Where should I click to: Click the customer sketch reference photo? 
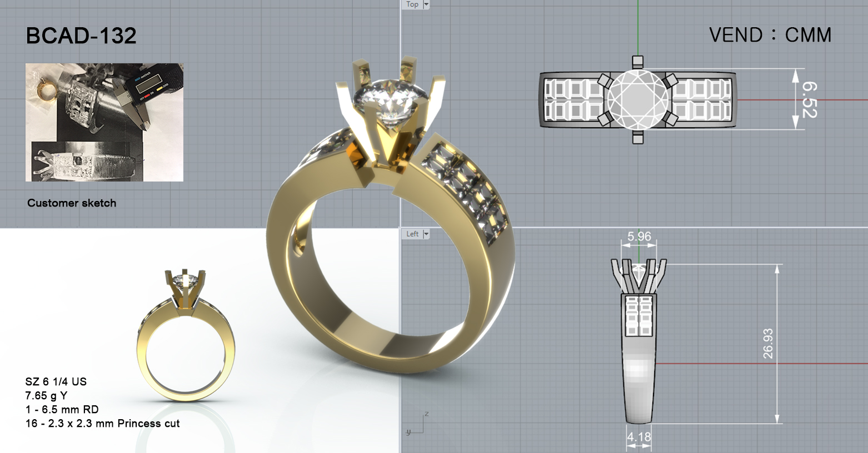tap(104, 122)
